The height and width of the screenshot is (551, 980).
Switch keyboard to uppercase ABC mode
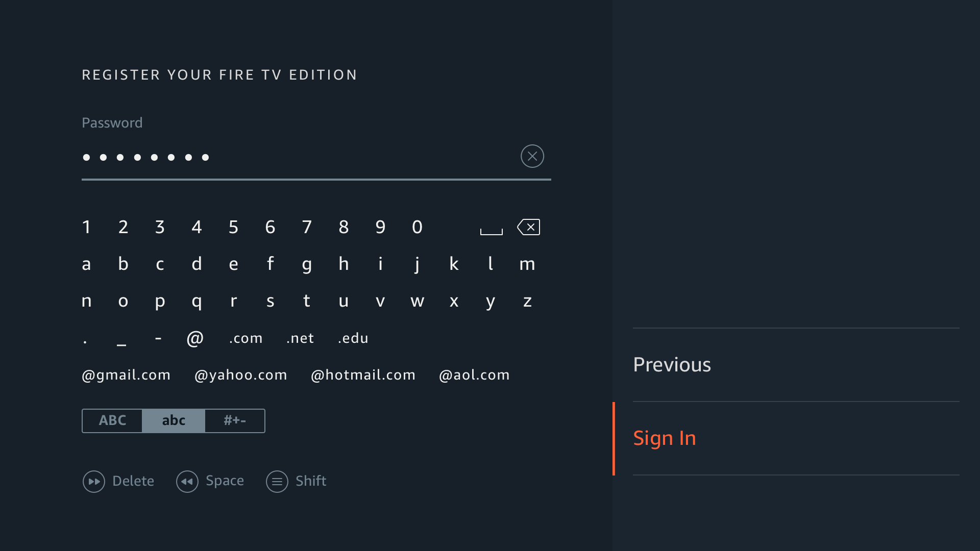(x=112, y=420)
